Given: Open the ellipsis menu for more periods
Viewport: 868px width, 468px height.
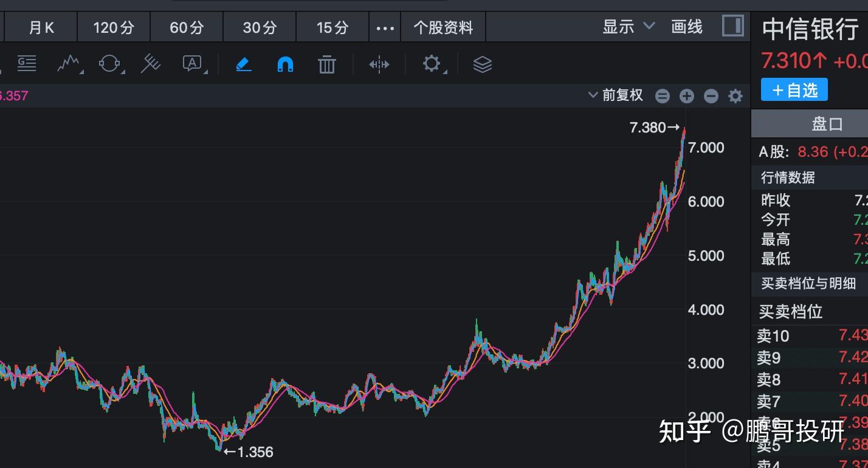Looking at the screenshot, I should (385, 27).
